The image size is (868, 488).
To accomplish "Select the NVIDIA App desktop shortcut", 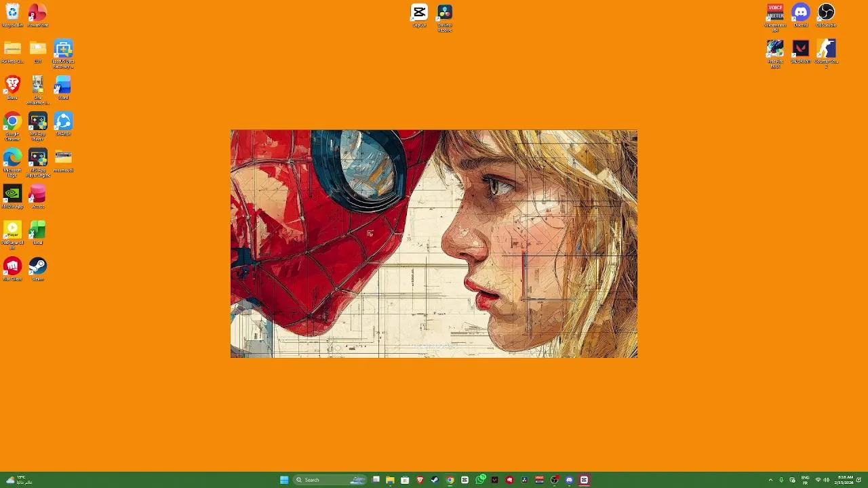I will tap(12, 197).
